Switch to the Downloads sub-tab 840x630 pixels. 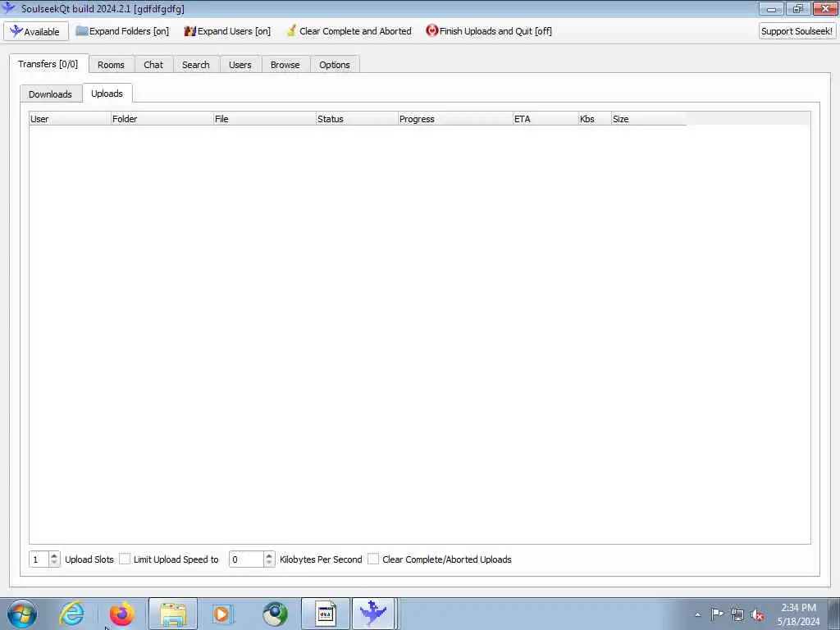click(50, 94)
